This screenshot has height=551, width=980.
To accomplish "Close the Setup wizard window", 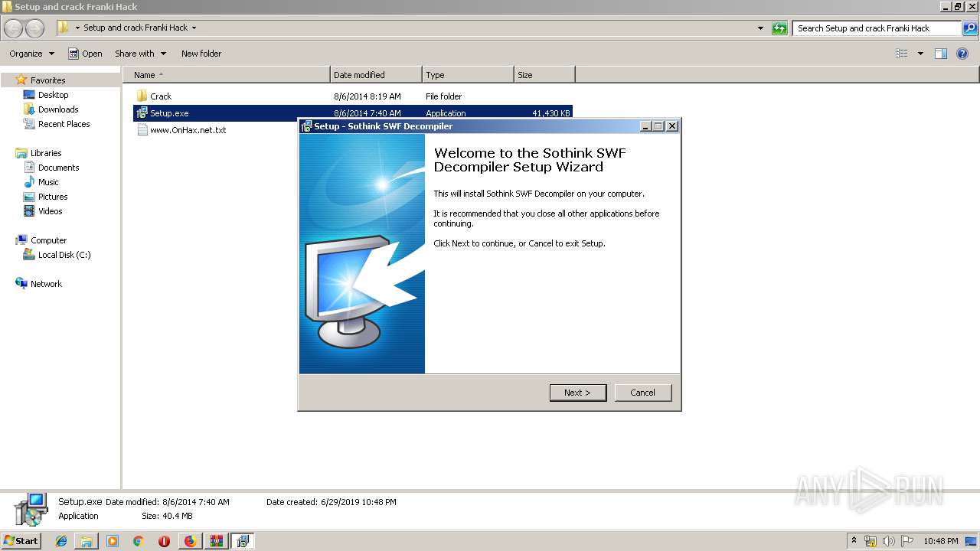I will click(x=672, y=126).
